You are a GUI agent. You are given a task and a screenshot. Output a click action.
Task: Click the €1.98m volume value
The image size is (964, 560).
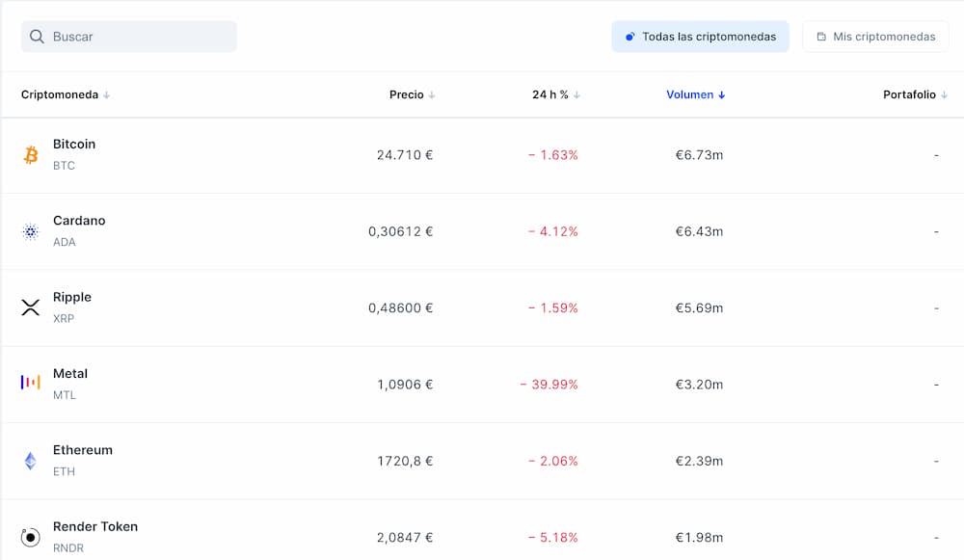pos(699,537)
